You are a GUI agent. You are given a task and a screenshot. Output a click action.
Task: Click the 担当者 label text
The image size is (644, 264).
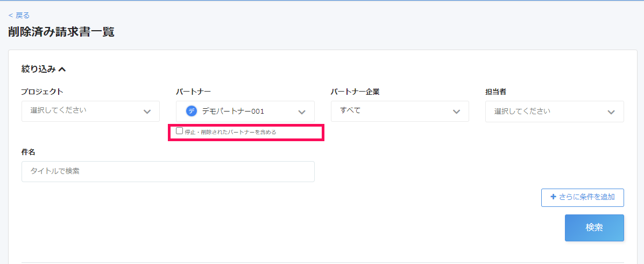(x=496, y=92)
